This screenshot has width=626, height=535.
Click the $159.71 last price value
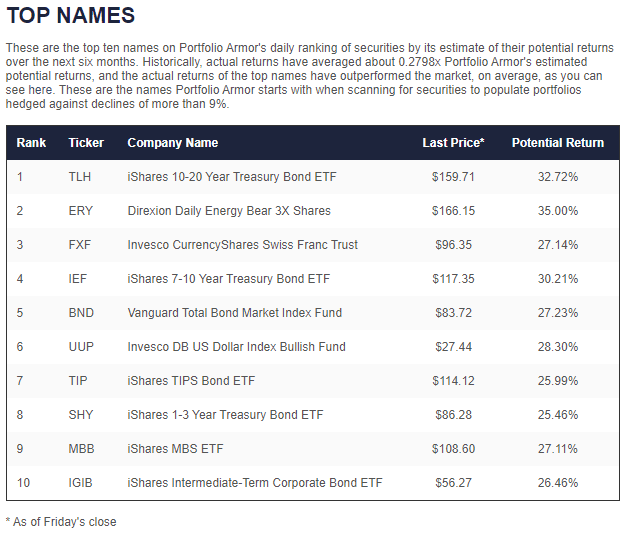tap(453, 177)
